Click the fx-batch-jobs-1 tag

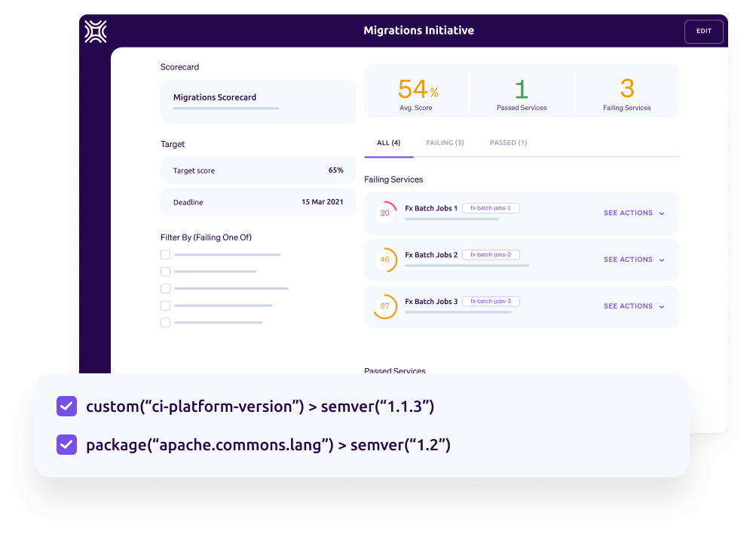(491, 208)
